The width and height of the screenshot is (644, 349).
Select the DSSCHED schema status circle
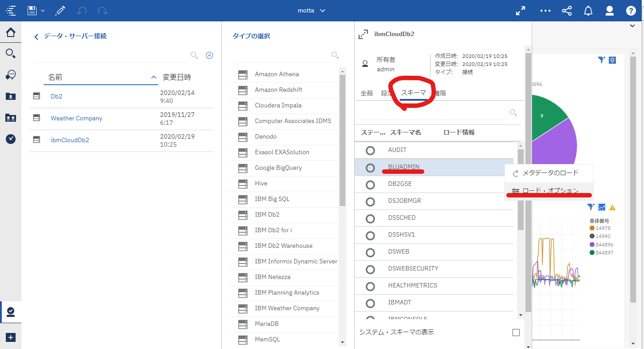[370, 218]
